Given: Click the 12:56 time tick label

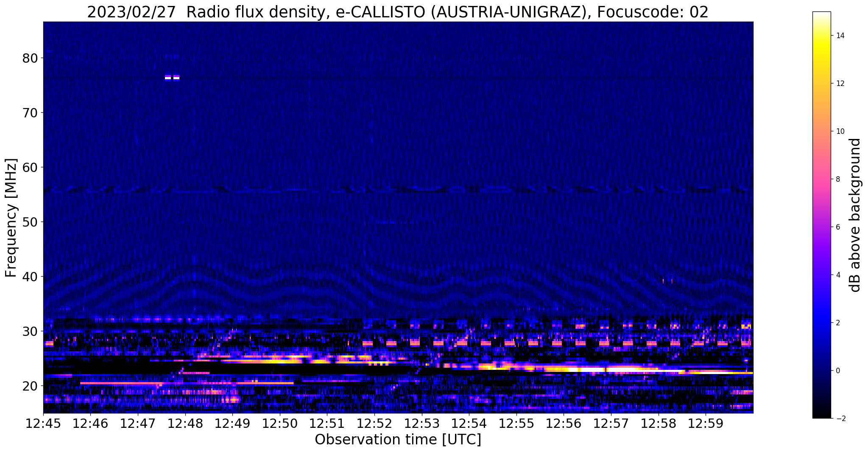Looking at the screenshot, I should (564, 423).
